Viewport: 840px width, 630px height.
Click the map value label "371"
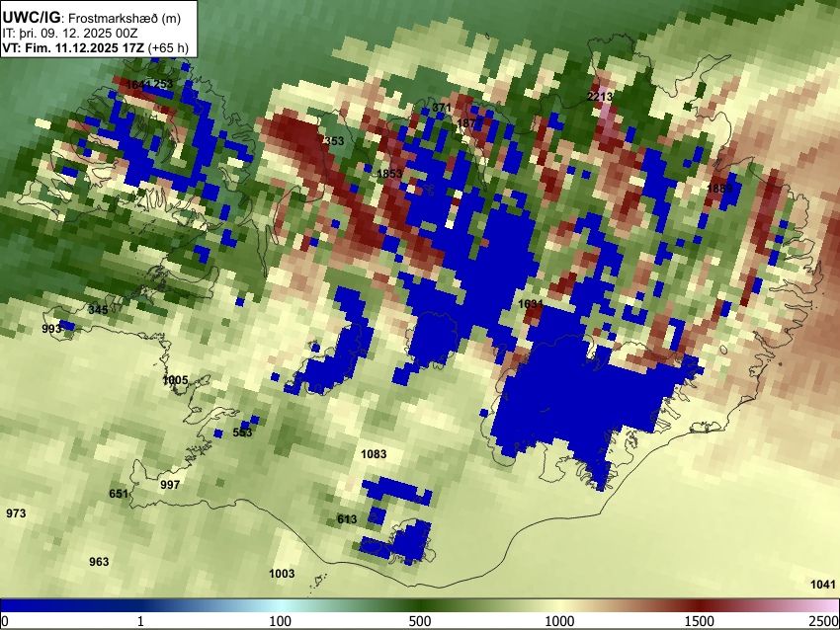tap(442, 108)
